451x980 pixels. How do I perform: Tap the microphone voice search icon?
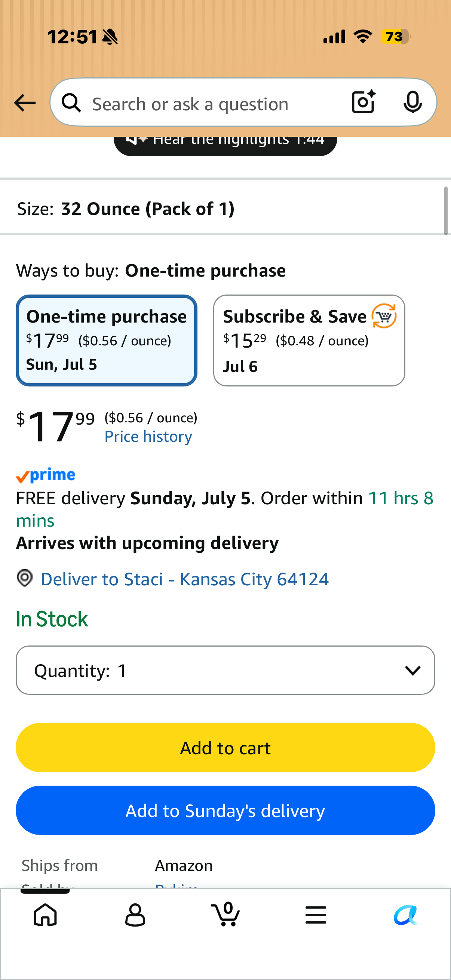pos(412,102)
